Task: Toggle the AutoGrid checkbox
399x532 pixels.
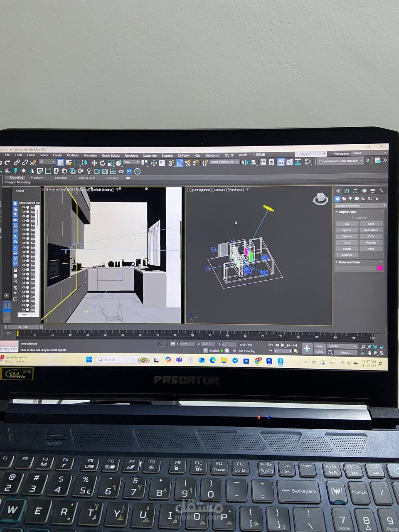Action: point(353,217)
